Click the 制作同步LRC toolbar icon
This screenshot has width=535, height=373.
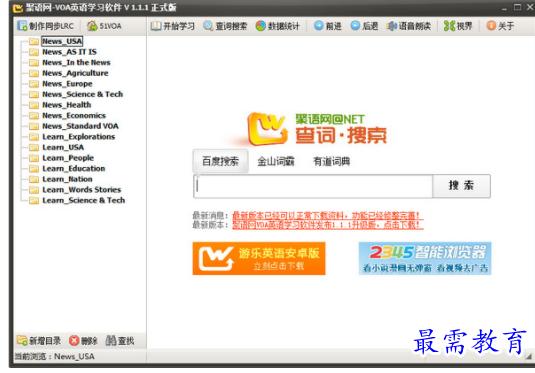click(22, 26)
